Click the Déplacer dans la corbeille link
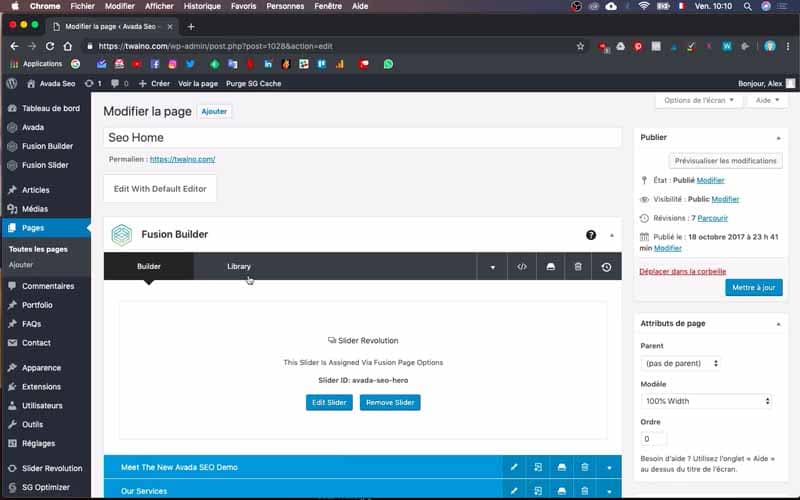This screenshot has width=800, height=500. 683,271
